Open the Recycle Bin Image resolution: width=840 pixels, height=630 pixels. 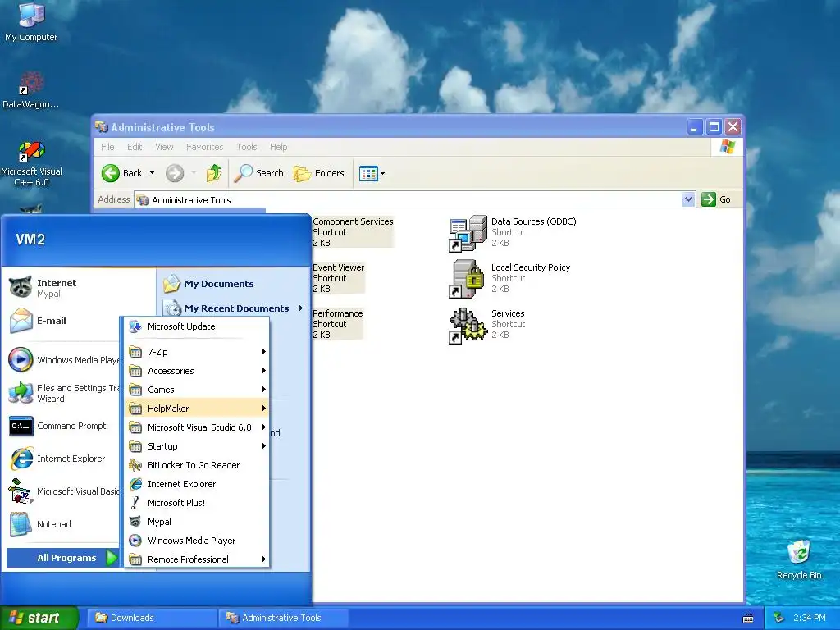tap(799, 559)
